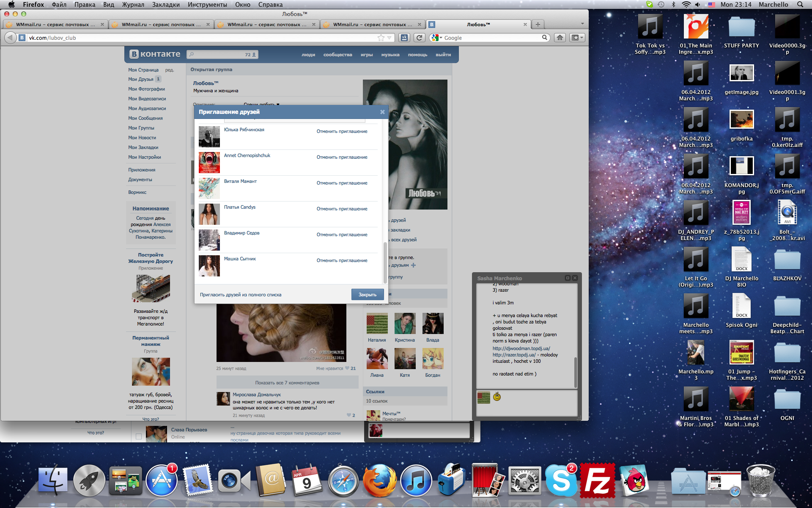Click the Marchello user name in menu bar

click(x=773, y=4)
